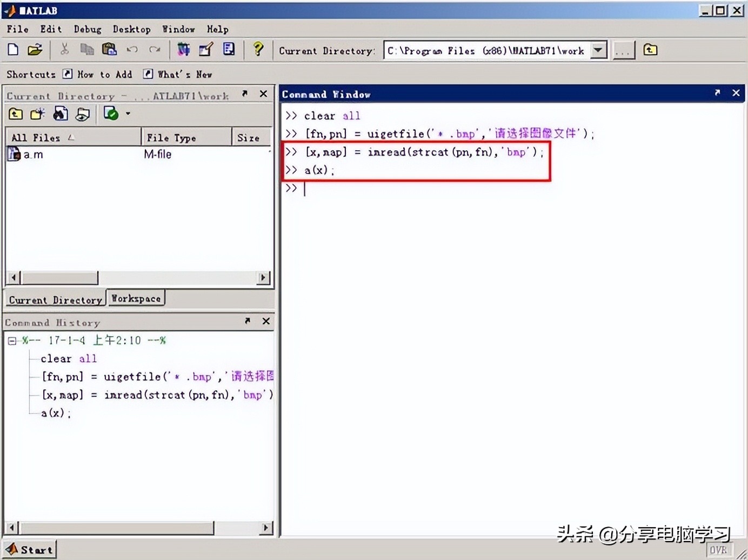Collapse the 17-1-4 session in Command History
This screenshot has height=560, width=748.
tap(12, 341)
